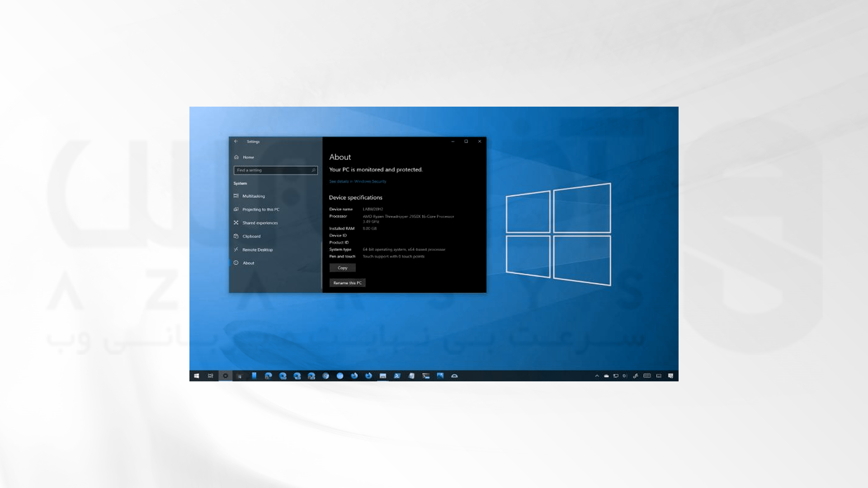Screen dimensions: 868x488
Task: Go back with the Settings back arrow
Action: [236, 141]
